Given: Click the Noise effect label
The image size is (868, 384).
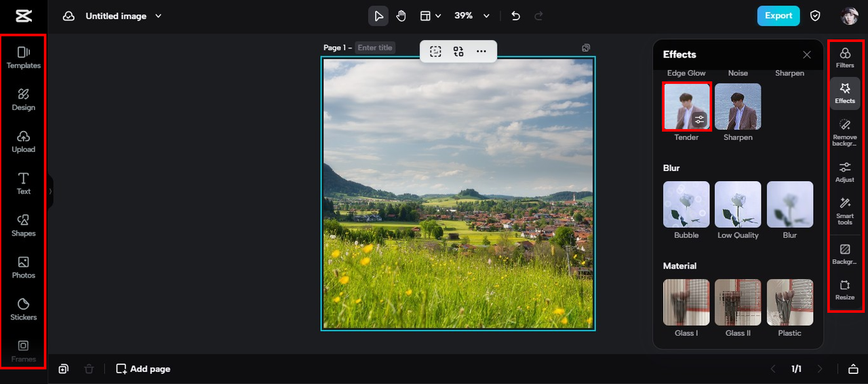Looking at the screenshot, I should click(738, 73).
